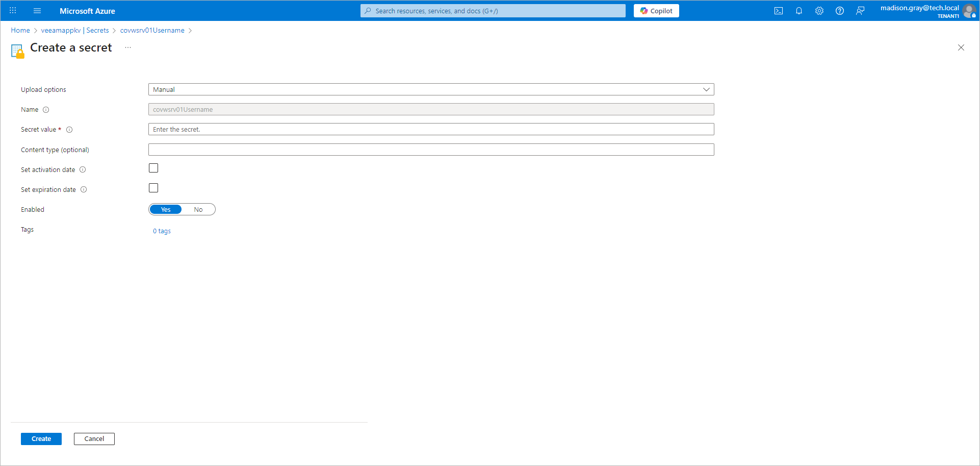This screenshot has width=980, height=466.
Task: Open the 0 tags link
Action: click(162, 231)
